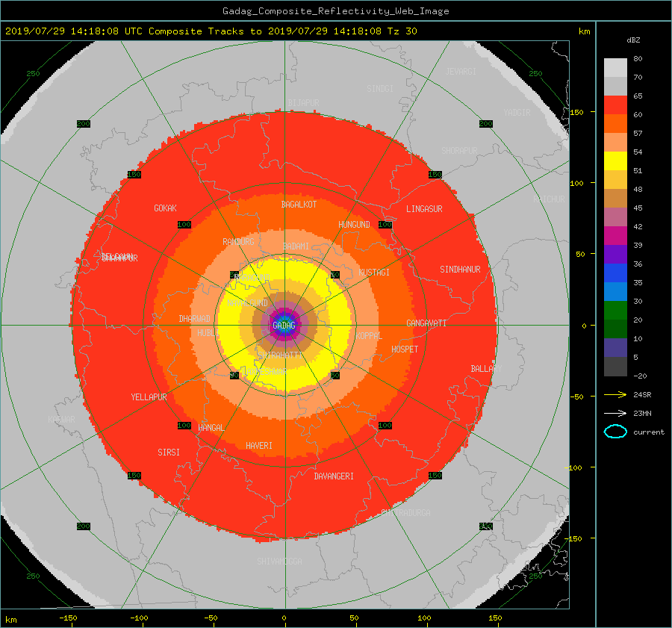672x628 pixels.
Task: Pick the bright yellow 51-54 dBZ legend swatch
Action: pyautogui.click(x=615, y=161)
